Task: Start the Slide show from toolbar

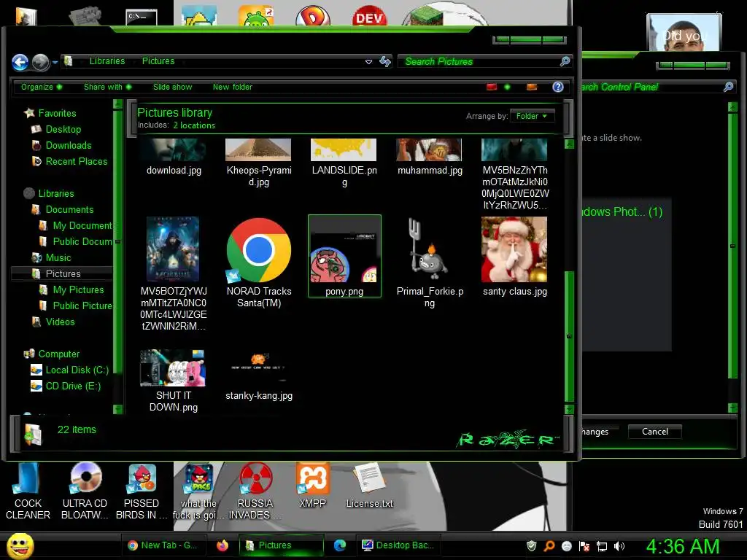Action: pos(172,87)
